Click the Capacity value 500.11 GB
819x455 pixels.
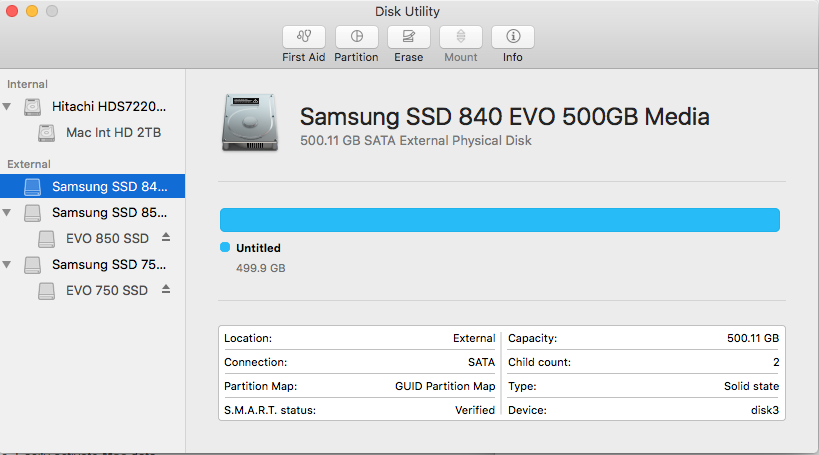click(753, 338)
